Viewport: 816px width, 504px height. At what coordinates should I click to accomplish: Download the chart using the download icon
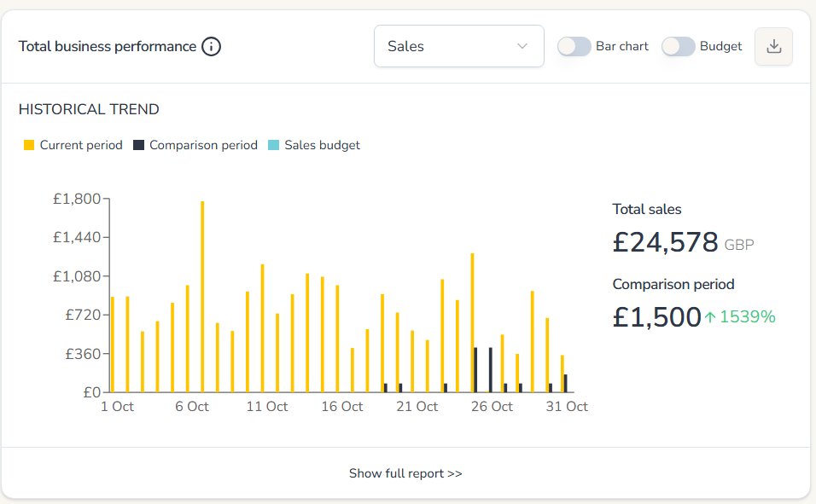pos(773,47)
